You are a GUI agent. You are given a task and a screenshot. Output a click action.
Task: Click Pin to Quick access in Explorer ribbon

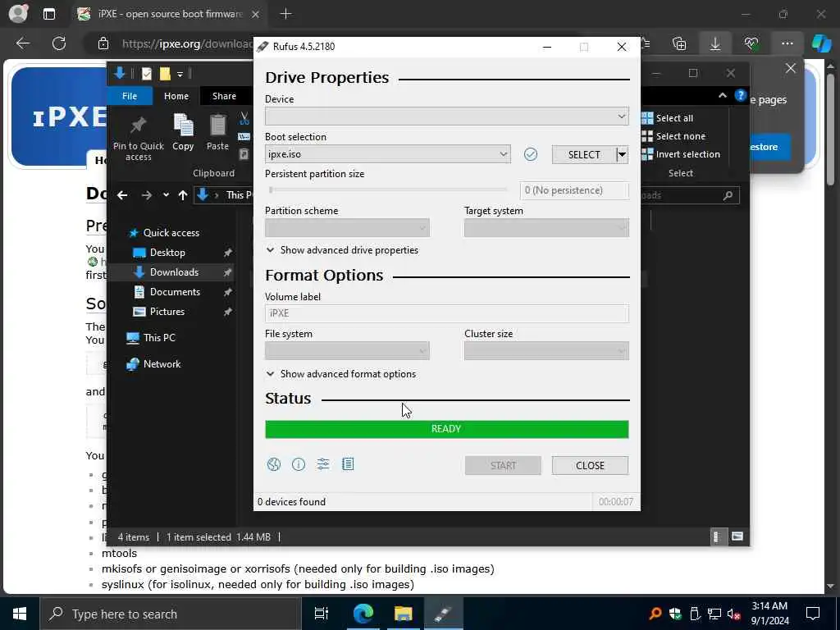(x=138, y=138)
